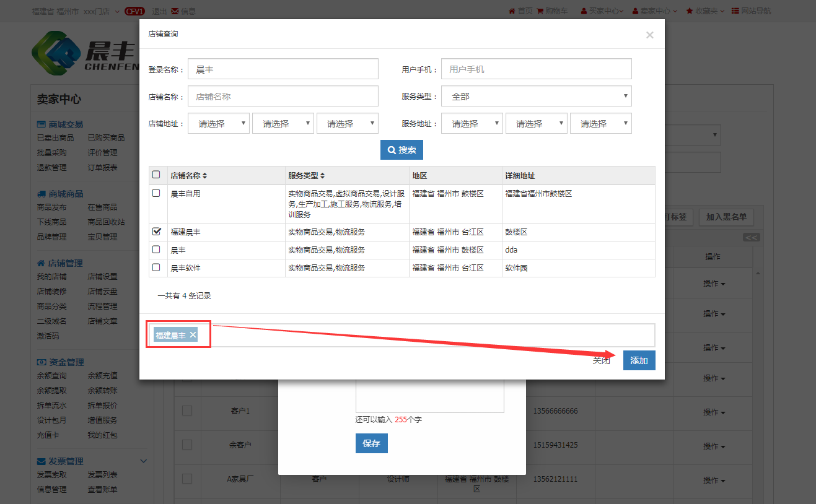
Task: Collapse panel with the << button
Action: tap(751, 237)
